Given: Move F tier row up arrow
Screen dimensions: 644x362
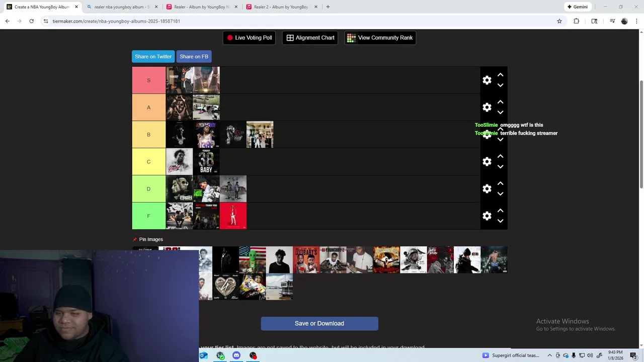Looking at the screenshot, I should [500, 211].
